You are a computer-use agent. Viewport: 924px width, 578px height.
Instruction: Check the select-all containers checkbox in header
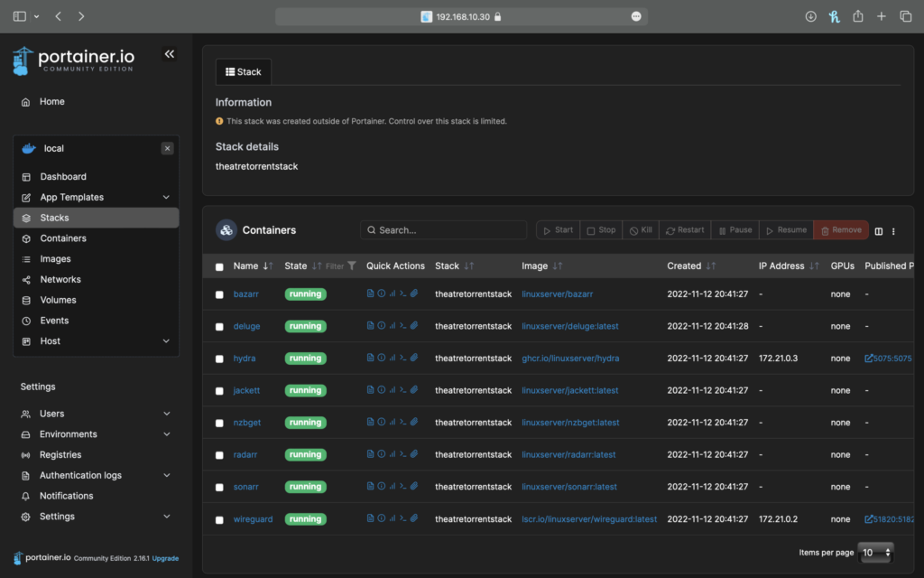pyautogui.click(x=219, y=266)
